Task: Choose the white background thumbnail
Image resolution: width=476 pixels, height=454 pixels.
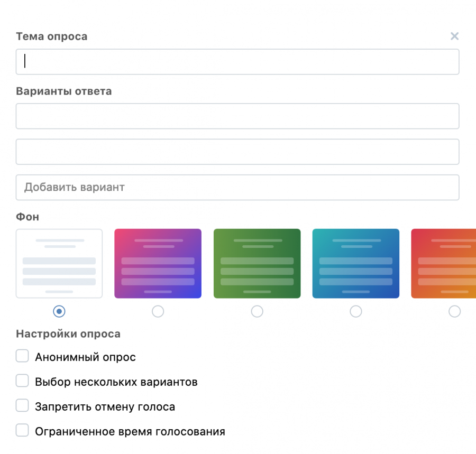Action: [59, 263]
